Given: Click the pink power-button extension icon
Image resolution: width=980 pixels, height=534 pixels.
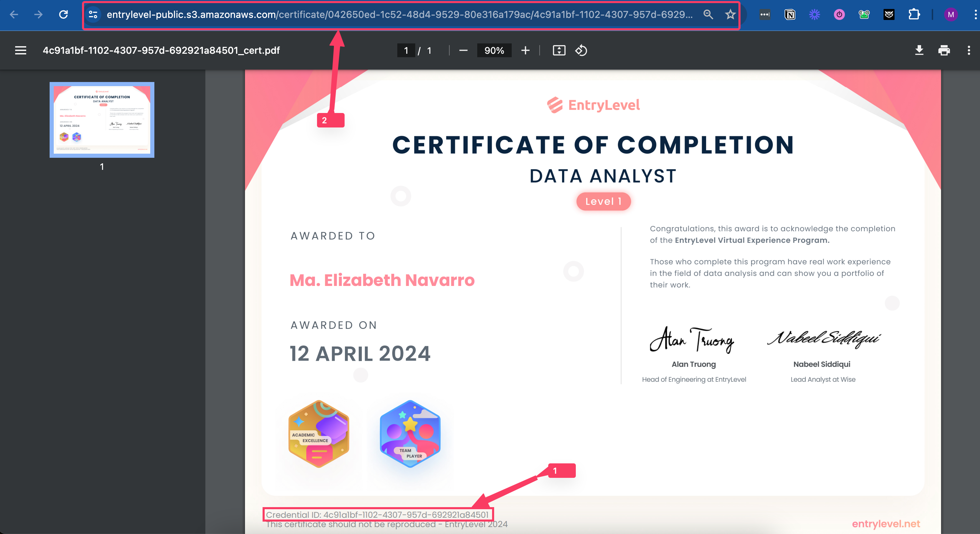Looking at the screenshot, I should tap(839, 14).
